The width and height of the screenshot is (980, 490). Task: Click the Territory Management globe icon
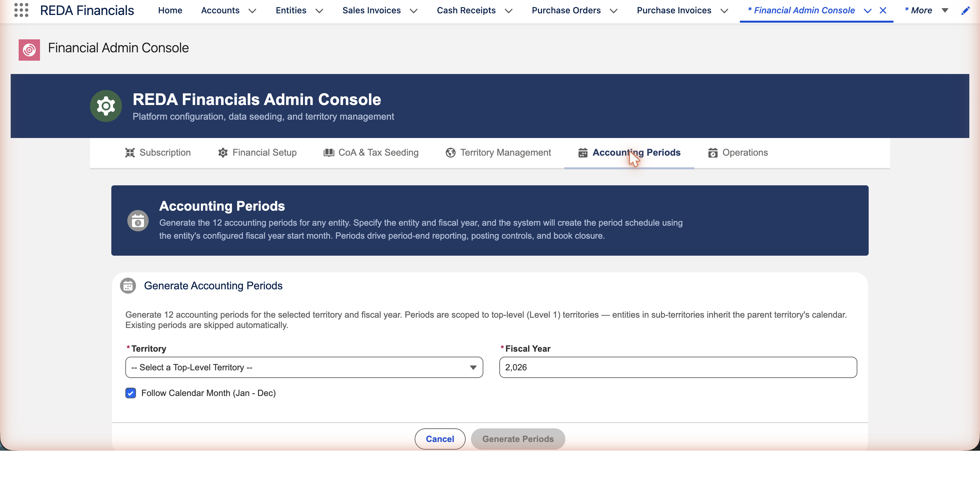450,153
